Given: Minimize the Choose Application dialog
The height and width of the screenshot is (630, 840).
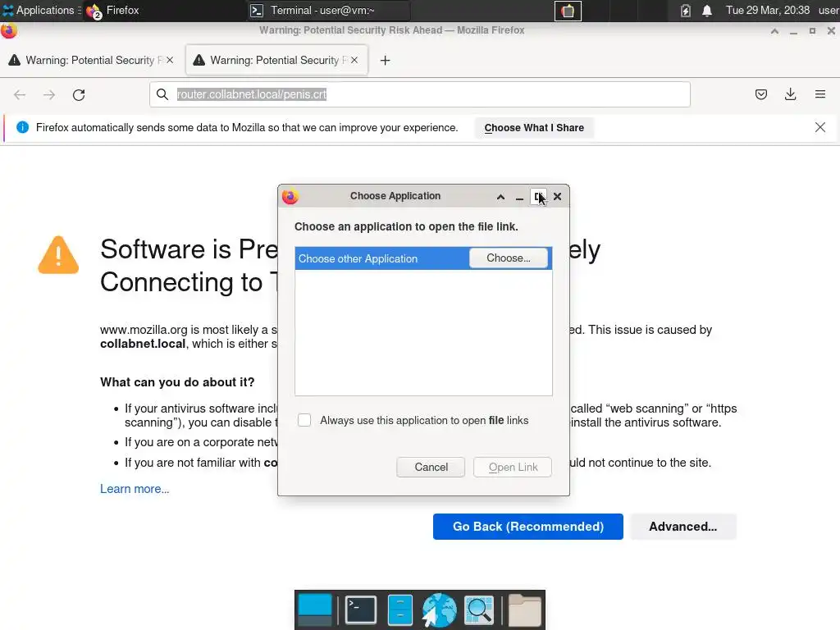Looking at the screenshot, I should coord(519,197).
